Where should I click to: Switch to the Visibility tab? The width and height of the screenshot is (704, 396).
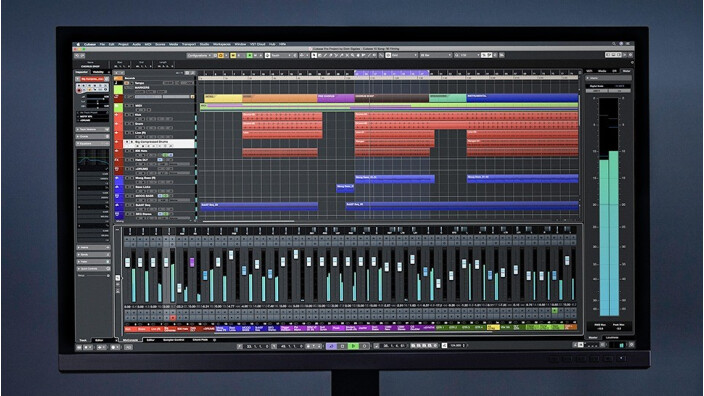(98, 72)
